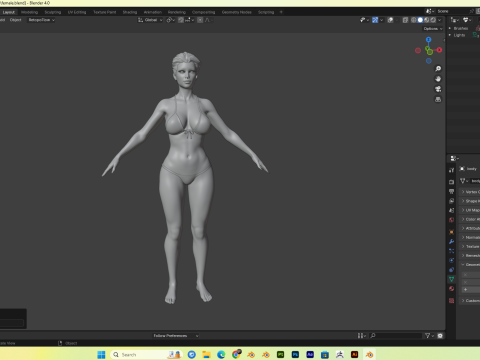Open the transform pivot point dropdown

(x=170, y=20)
